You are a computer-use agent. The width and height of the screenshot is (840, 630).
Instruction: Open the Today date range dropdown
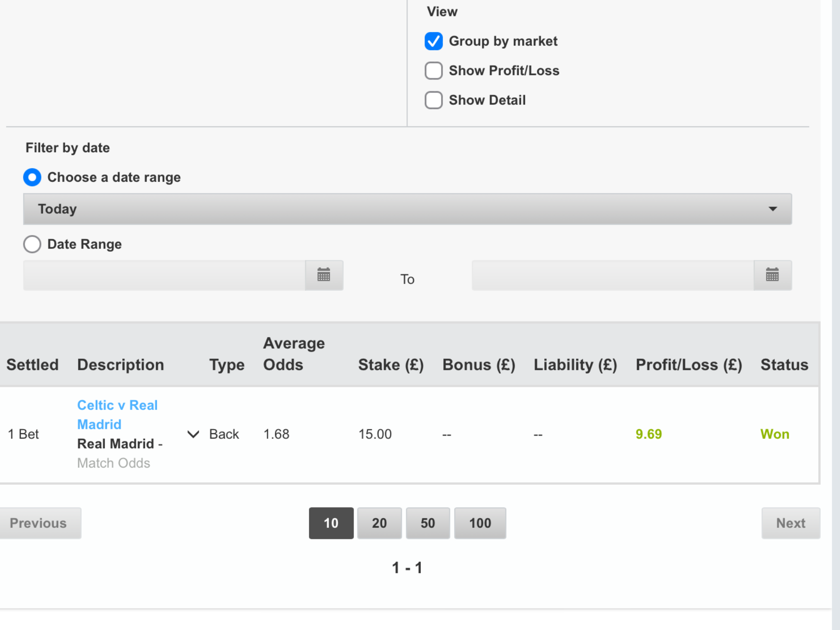407,209
